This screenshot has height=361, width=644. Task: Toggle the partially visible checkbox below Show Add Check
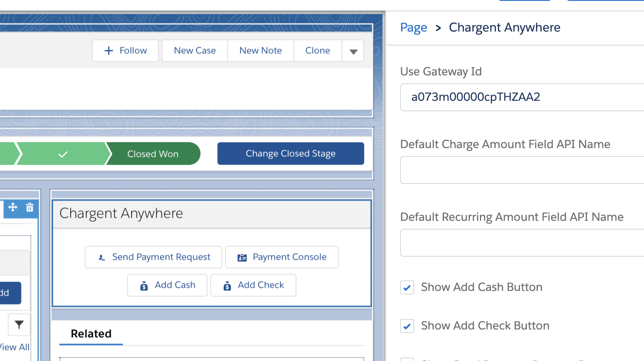point(407,359)
